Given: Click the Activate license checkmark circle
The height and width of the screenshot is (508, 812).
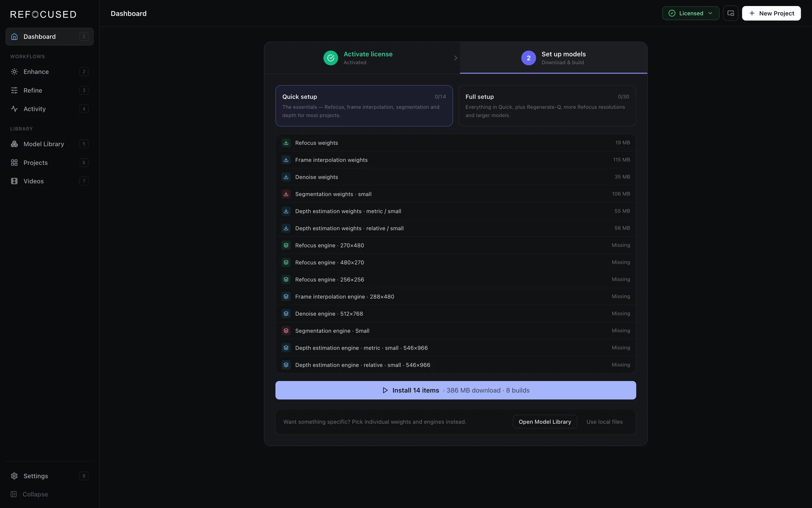Looking at the screenshot, I should (x=330, y=58).
